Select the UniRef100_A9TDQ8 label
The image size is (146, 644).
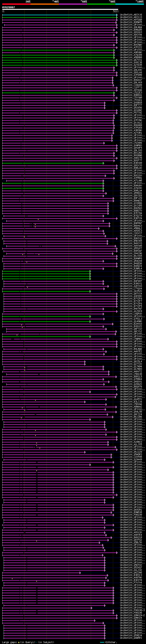pyautogui.click(x=131, y=20)
